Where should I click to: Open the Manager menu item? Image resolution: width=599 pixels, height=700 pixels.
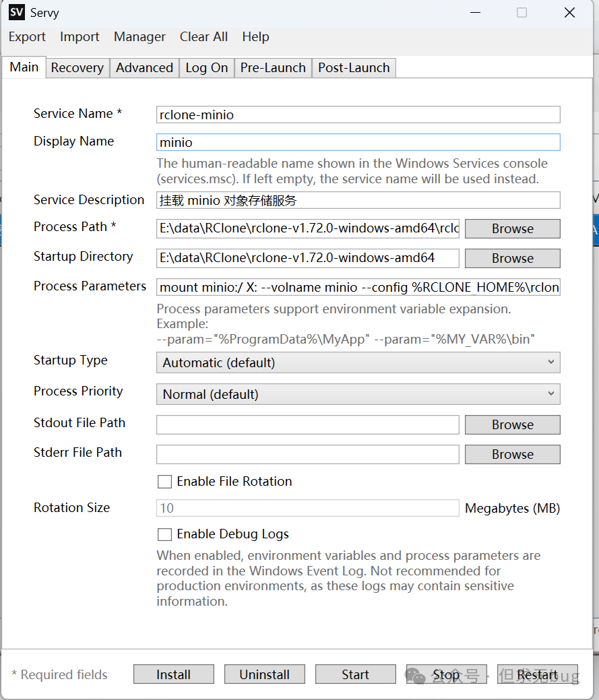coord(139,37)
